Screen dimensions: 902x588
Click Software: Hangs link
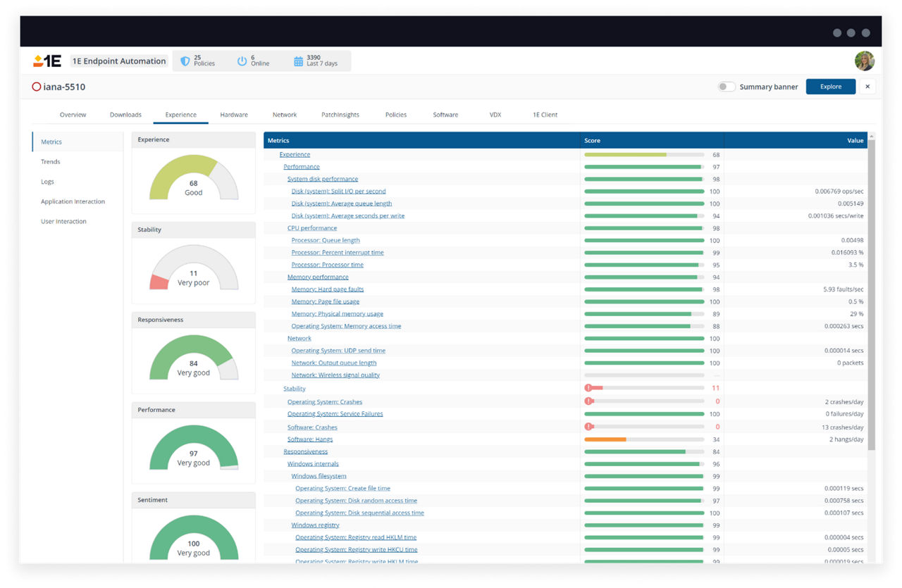point(310,439)
